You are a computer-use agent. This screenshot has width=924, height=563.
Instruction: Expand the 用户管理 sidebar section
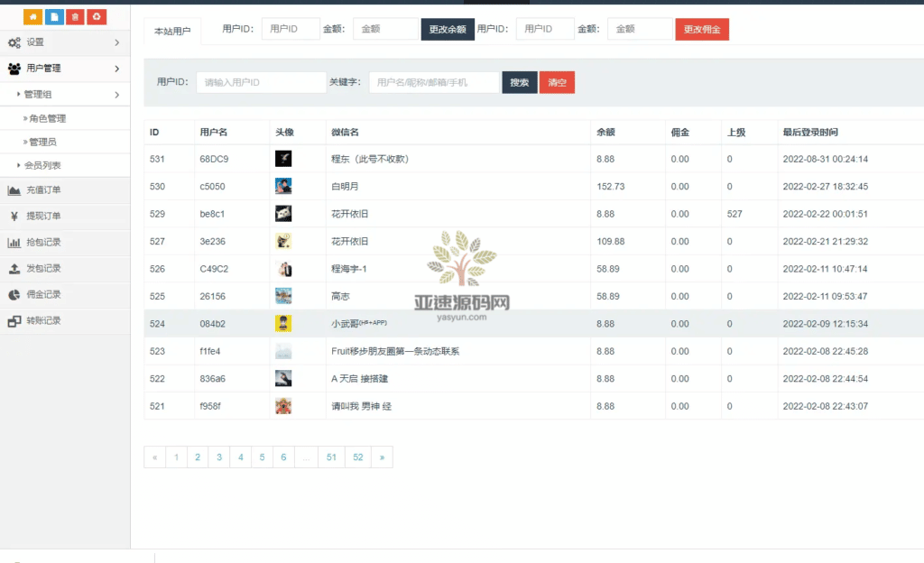[63, 68]
